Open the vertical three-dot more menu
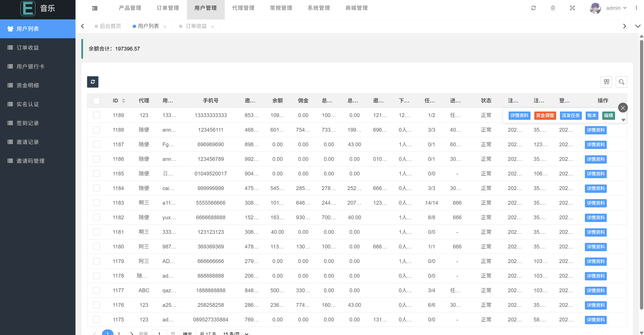The image size is (644, 335). tap(636, 8)
